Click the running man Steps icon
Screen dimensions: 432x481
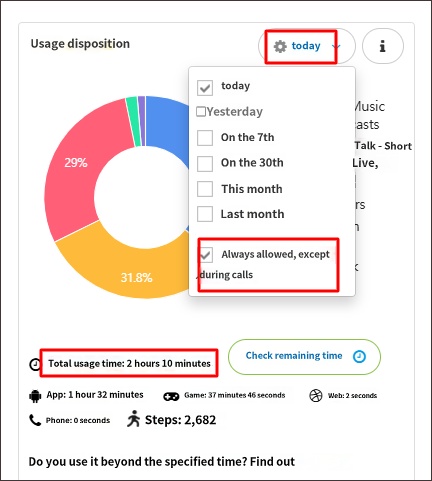click(133, 419)
